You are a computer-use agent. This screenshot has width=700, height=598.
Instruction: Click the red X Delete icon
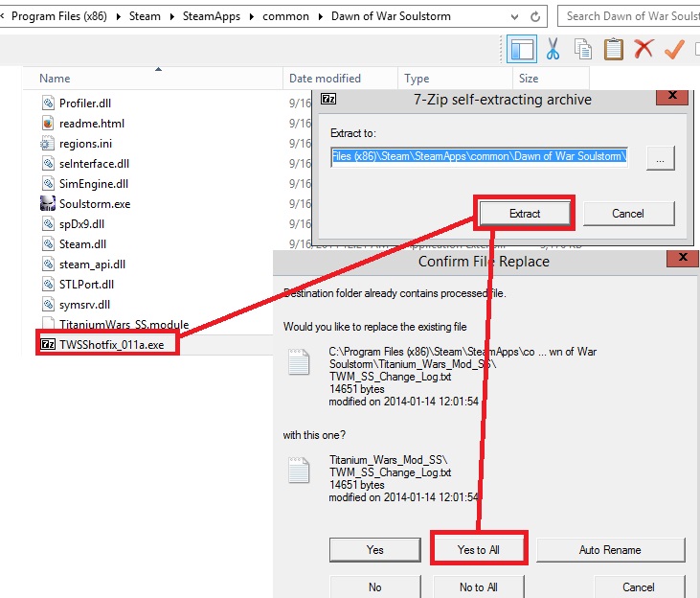coord(644,49)
